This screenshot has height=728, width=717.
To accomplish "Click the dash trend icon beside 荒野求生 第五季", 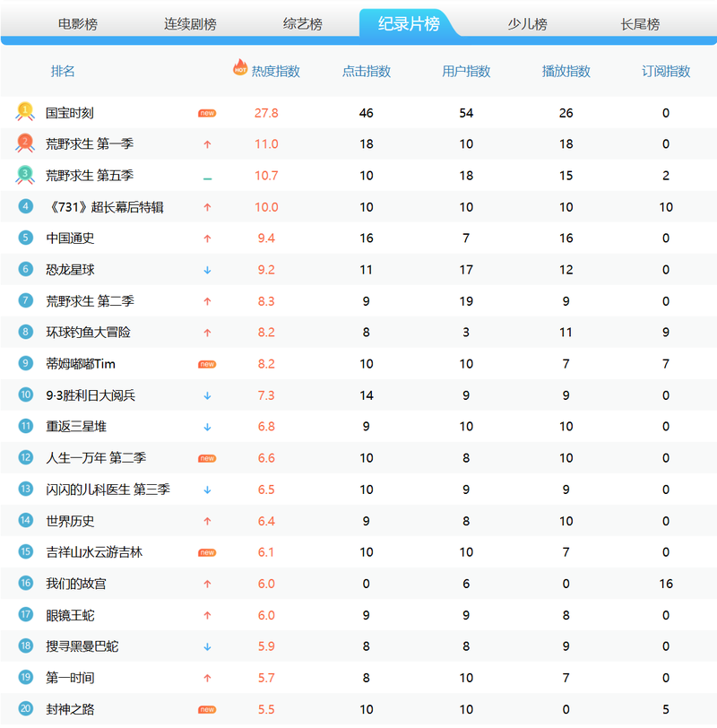I will pyautogui.click(x=207, y=178).
